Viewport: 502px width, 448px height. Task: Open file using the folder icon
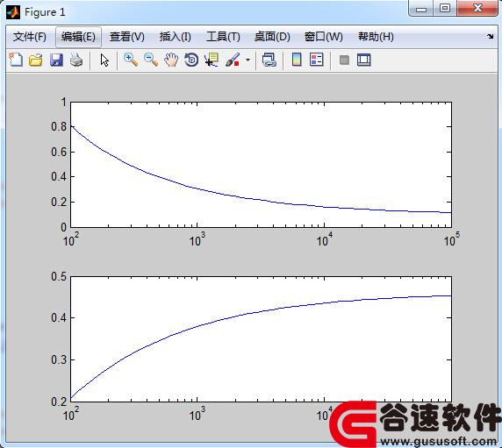coord(36,60)
